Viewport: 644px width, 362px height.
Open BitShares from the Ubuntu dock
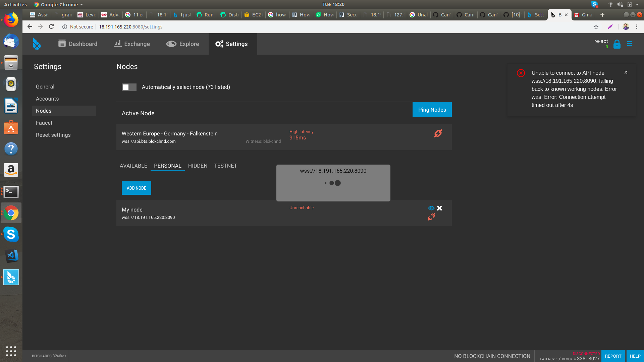[x=11, y=277]
